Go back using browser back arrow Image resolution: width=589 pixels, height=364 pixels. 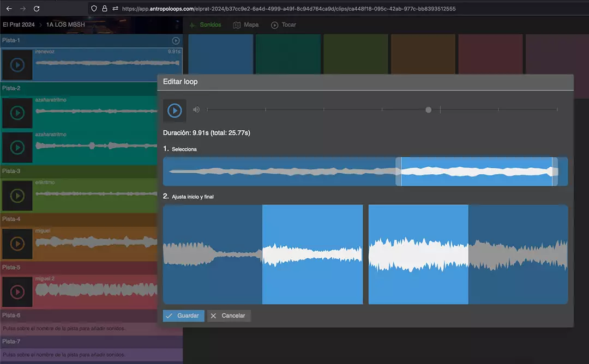point(9,9)
